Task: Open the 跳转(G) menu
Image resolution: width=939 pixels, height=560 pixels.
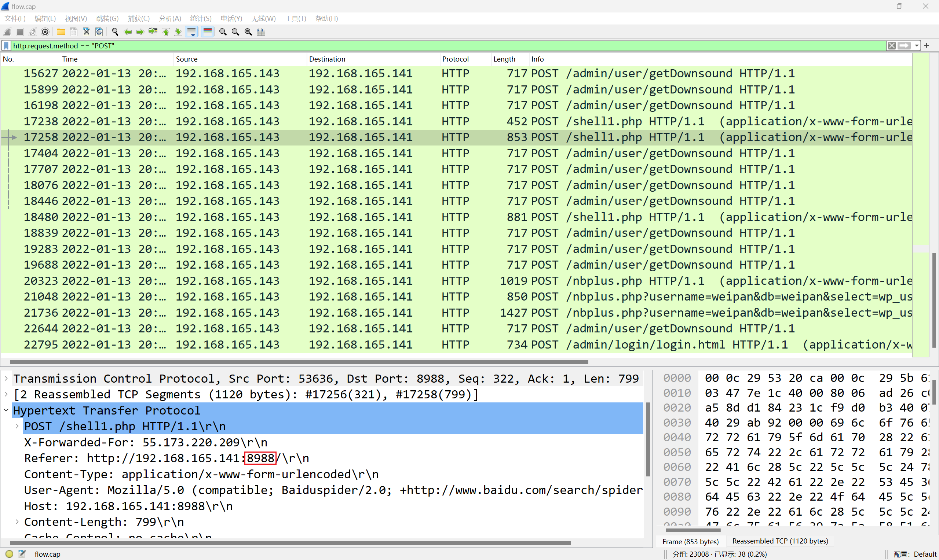Action: [107, 18]
